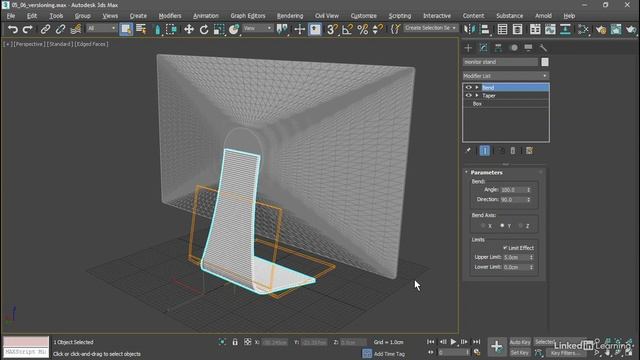Viewport: 640px width, 360px height.
Task: Toggle the Spinner Snap icon
Action: (x=378, y=29)
